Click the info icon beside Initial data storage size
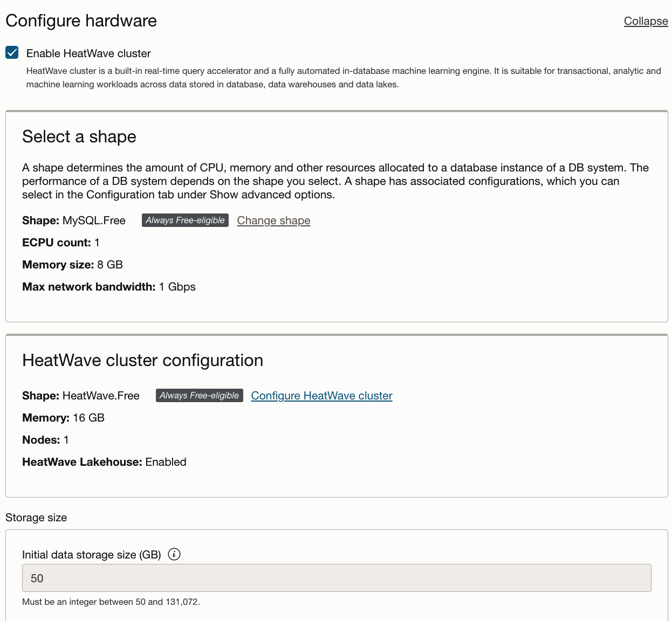This screenshot has width=672, height=621. 174,554
